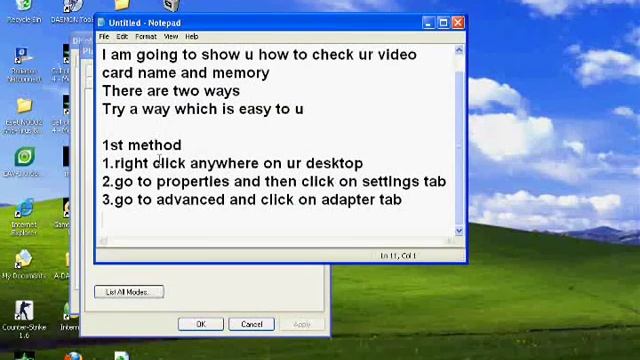Select the My Documents desktop icon
The image size is (640, 360).
[23, 264]
